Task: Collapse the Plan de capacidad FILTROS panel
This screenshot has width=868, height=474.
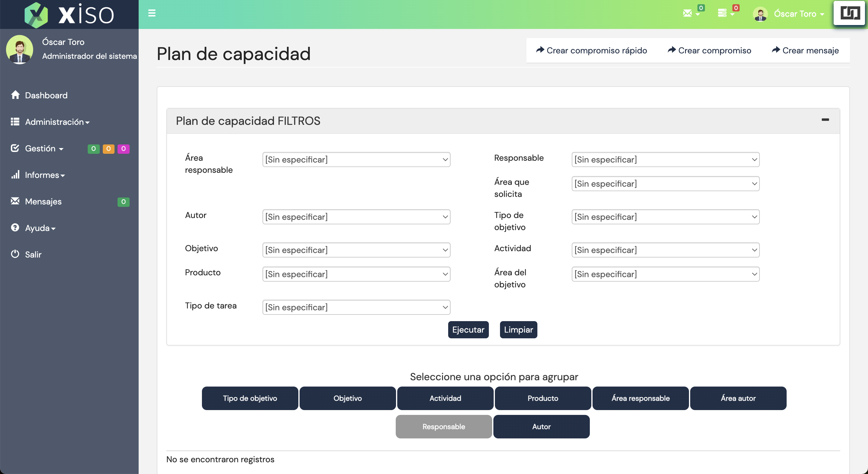Action: pyautogui.click(x=825, y=120)
